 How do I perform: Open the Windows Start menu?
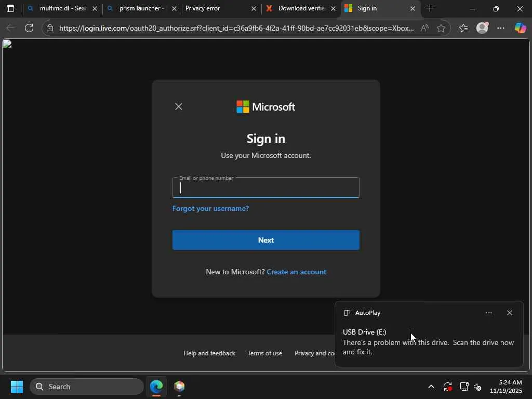pyautogui.click(x=17, y=387)
